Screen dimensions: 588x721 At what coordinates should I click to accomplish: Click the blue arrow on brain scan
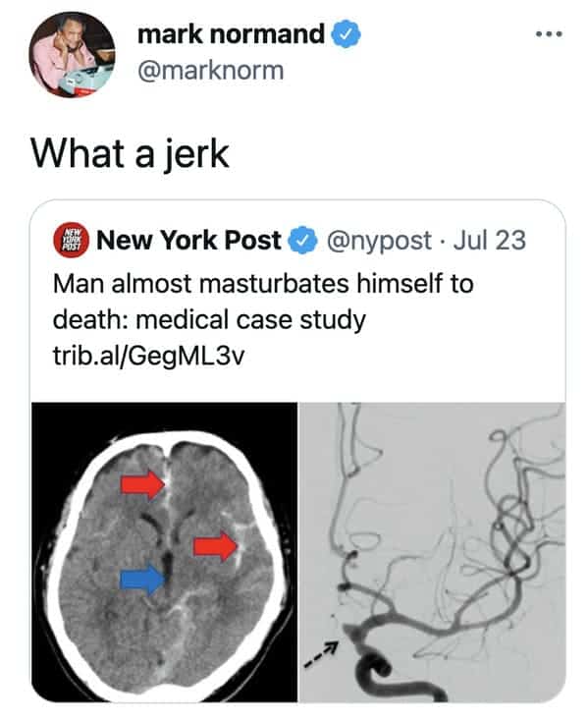pyautogui.click(x=142, y=579)
